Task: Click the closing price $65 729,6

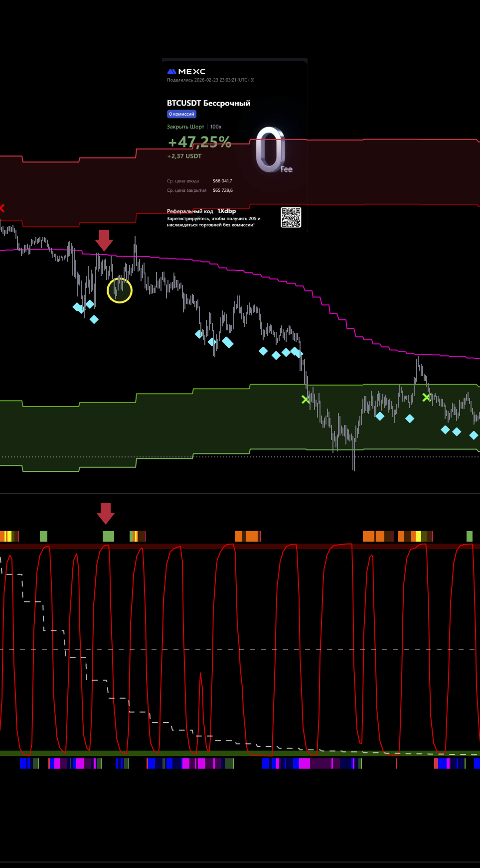Action: tap(222, 190)
